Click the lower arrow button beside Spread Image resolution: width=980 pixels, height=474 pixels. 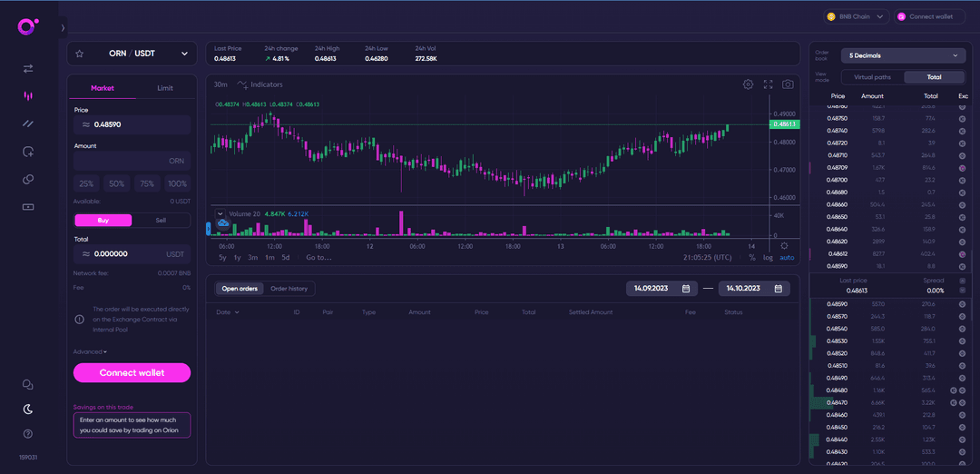pos(963,291)
